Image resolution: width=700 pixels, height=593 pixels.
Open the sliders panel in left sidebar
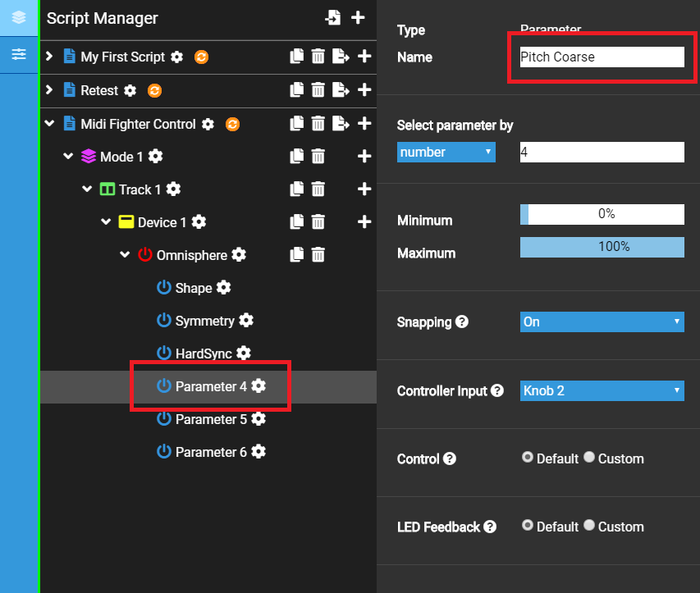click(x=19, y=55)
